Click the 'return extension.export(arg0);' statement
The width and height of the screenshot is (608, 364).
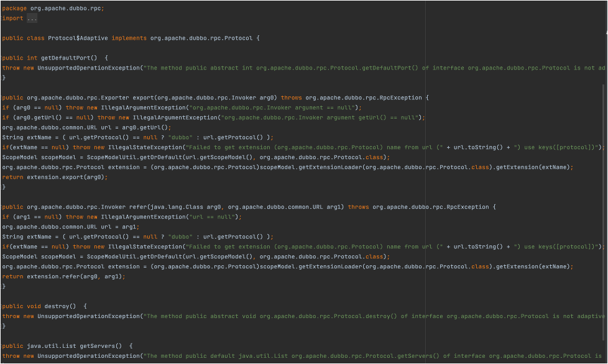tap(55, 177)
